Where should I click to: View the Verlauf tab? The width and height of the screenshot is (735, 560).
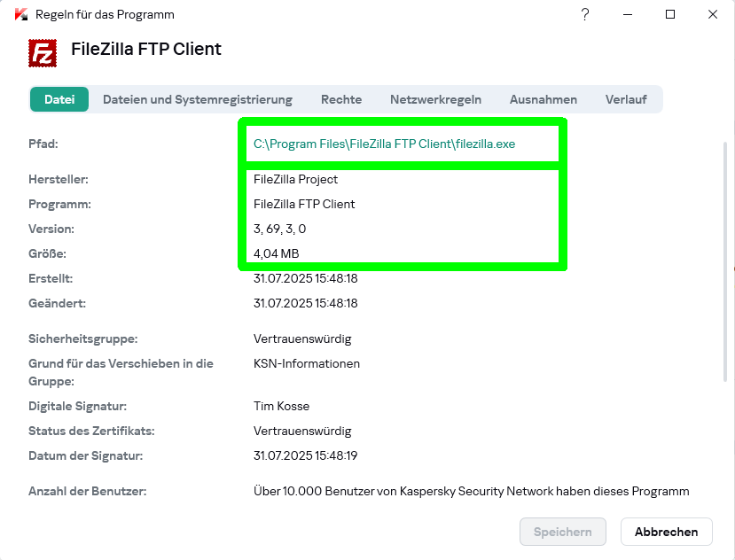pos(626,99)
